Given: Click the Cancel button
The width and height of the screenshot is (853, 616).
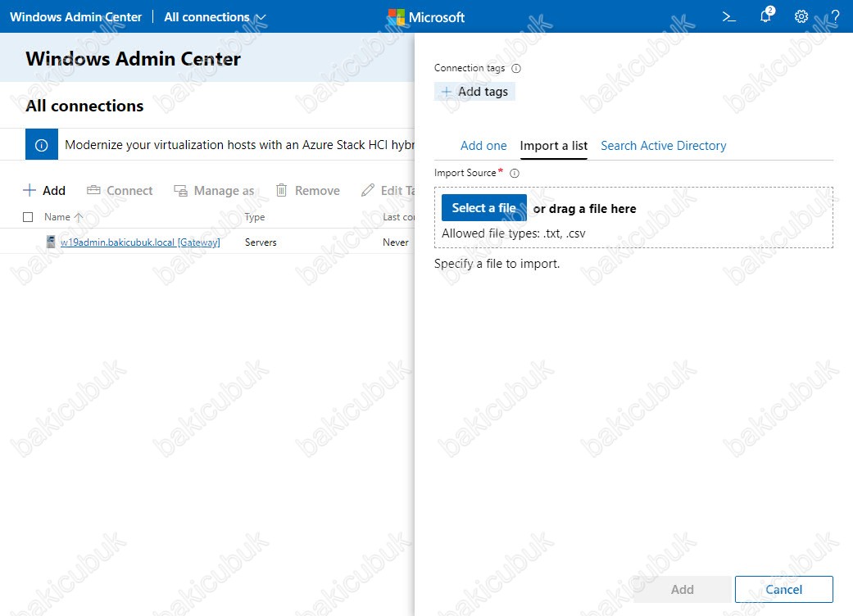Looking at the screenshot, I should coord(783,589).
